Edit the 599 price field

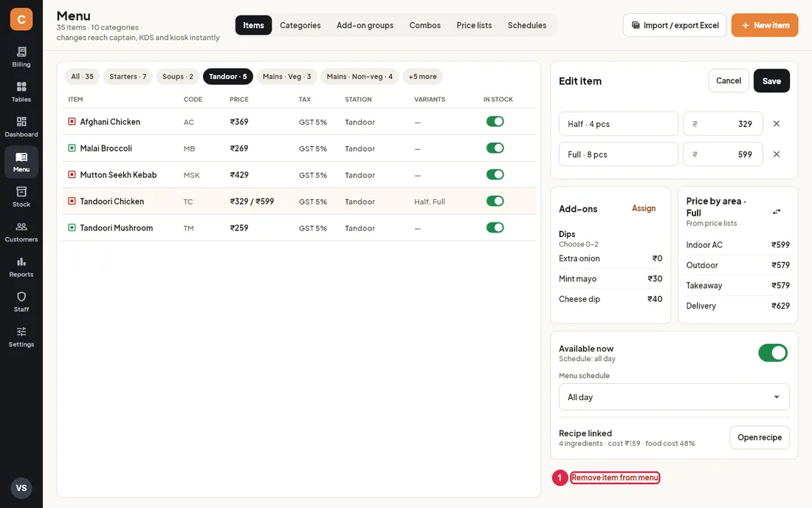pos(723,154)
